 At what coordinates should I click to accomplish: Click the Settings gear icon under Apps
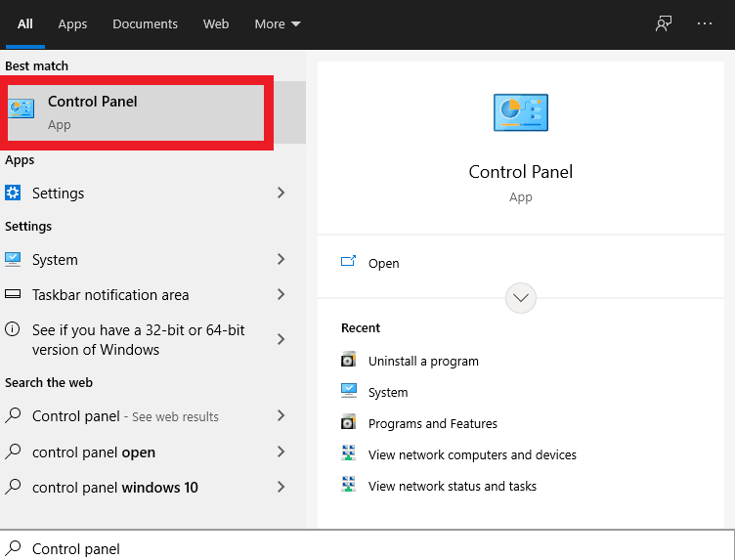[14, 193]
